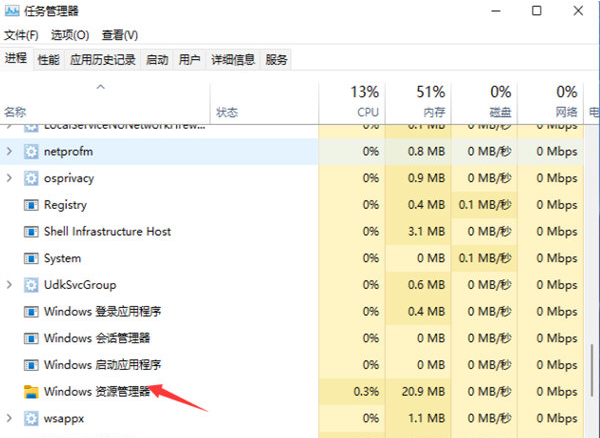The height and width of the screenshot is (438, 600).
Task: Open the 选项(O) menu
Action: click(70, 35)
